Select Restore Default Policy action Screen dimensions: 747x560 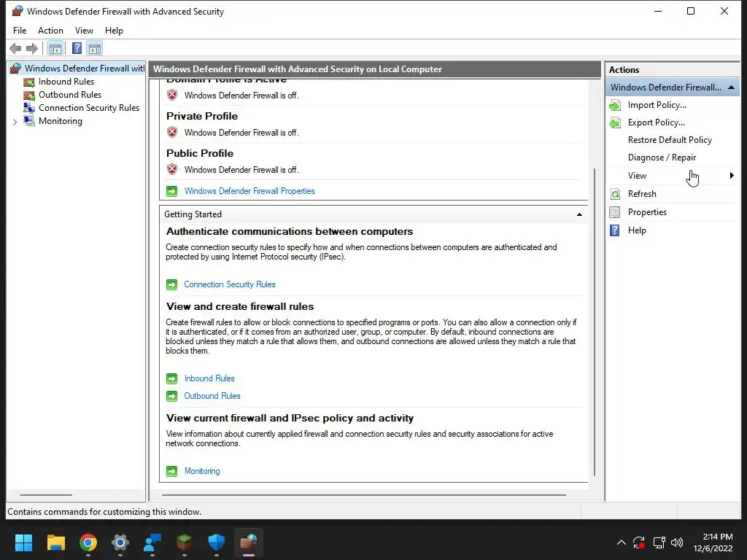coord(670,140)
